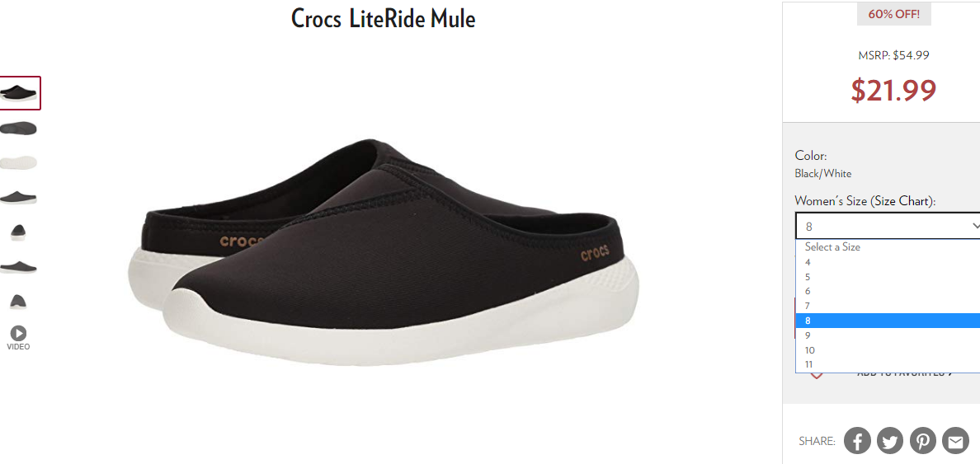Pick size 6 option

(x=888, y=292)
